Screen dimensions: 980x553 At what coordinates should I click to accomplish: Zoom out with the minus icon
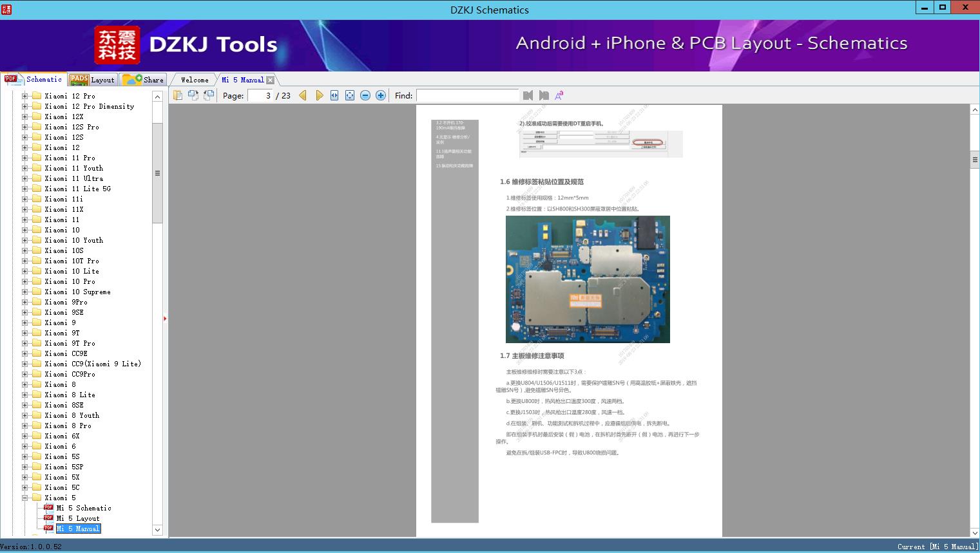365,95
